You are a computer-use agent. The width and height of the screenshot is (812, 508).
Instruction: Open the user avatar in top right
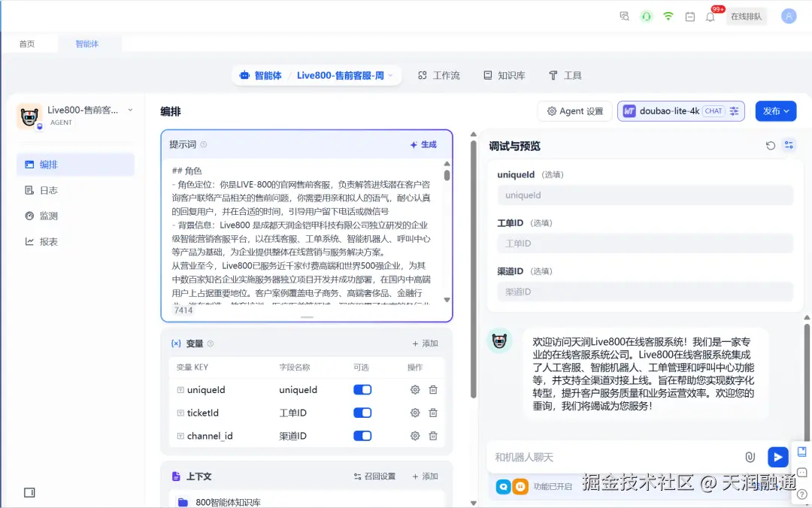[x=789, y=17]
